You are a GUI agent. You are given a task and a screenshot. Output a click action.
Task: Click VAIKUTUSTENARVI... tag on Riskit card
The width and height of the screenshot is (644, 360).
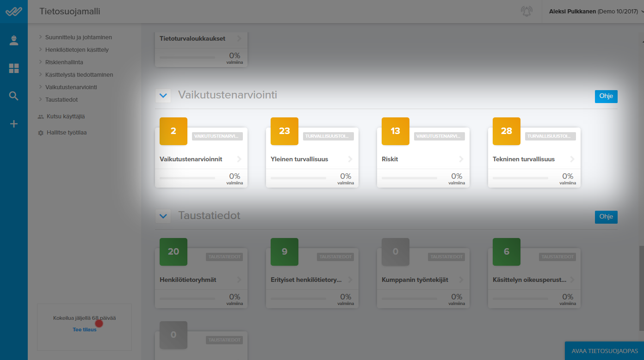[440, 136]
